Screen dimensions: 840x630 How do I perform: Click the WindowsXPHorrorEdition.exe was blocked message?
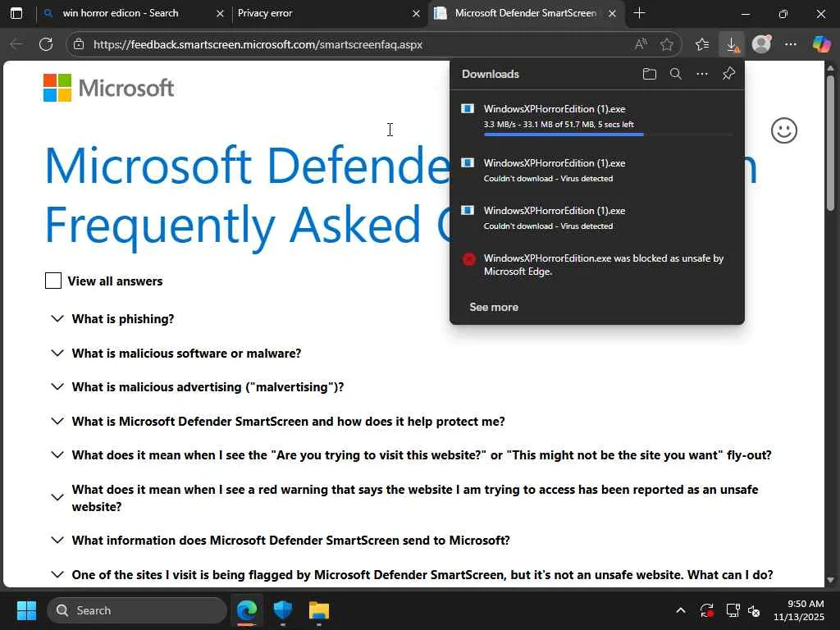pos(604,265)
